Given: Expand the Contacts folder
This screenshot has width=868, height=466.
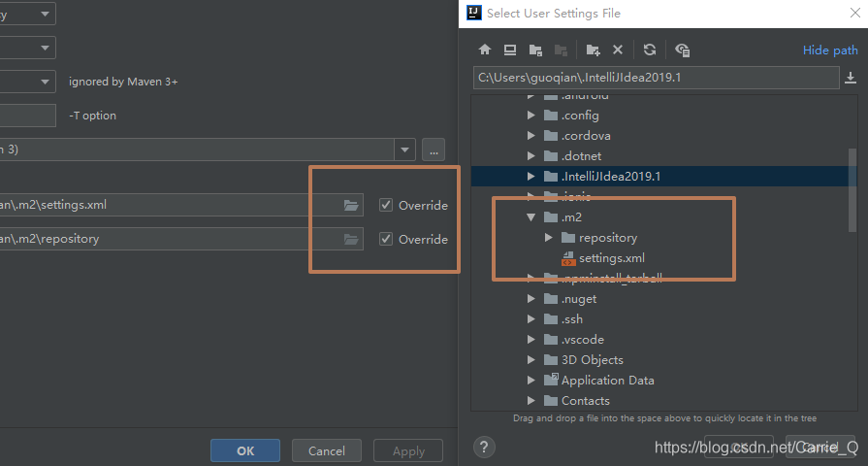Looking at the screenshot, I should tap(530, 401).
